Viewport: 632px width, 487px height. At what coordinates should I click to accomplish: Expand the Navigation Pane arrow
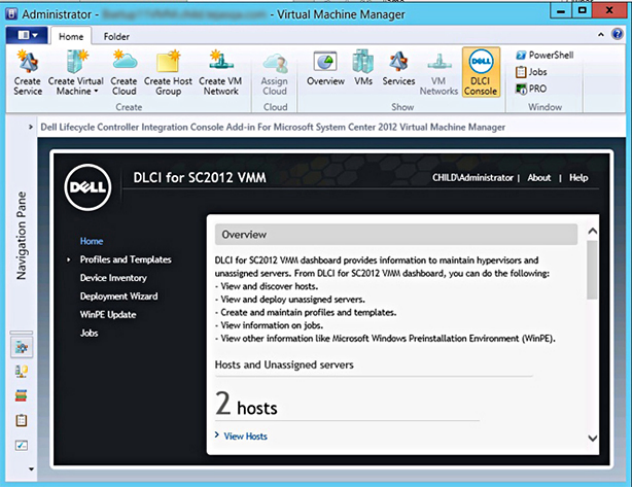31,127
